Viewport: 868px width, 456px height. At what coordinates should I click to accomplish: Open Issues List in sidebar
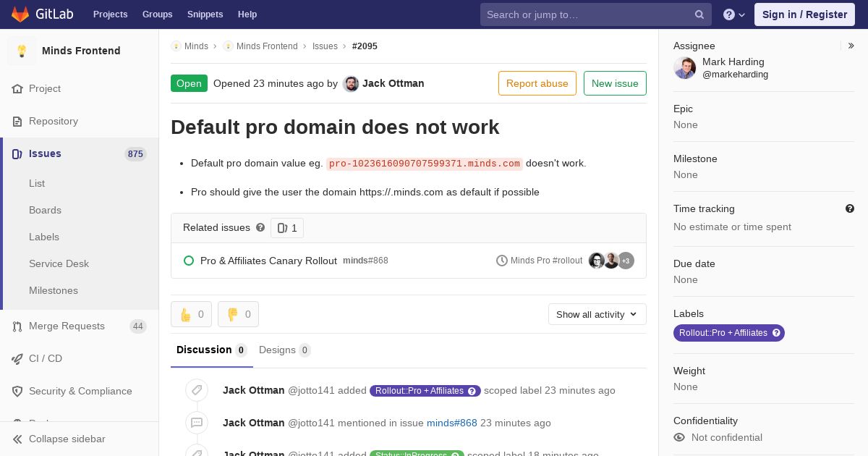[37, 184]
